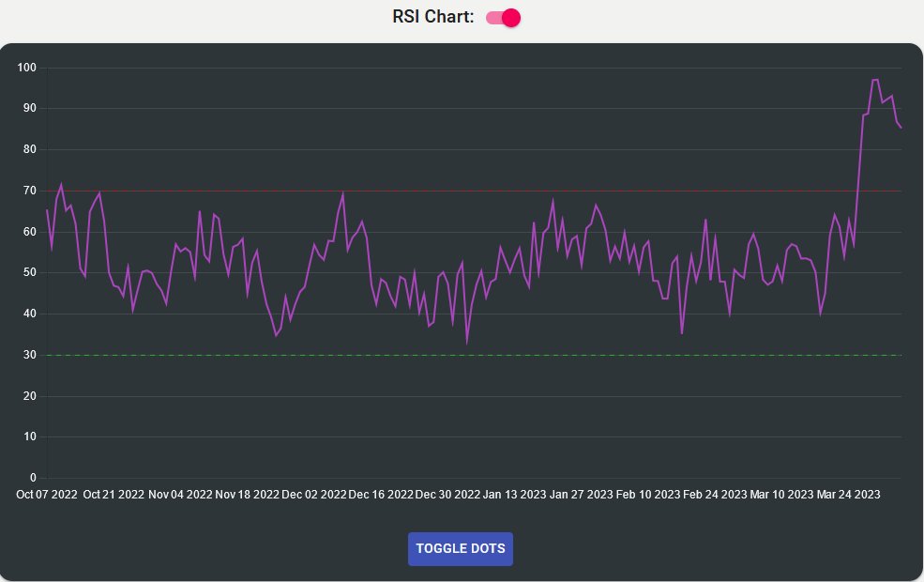
Task: Click the 0 value on y-axis
Action: 33,478
